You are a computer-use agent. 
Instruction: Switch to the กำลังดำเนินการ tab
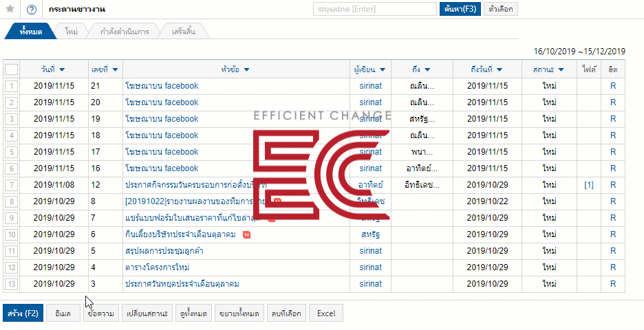[125, 32]
